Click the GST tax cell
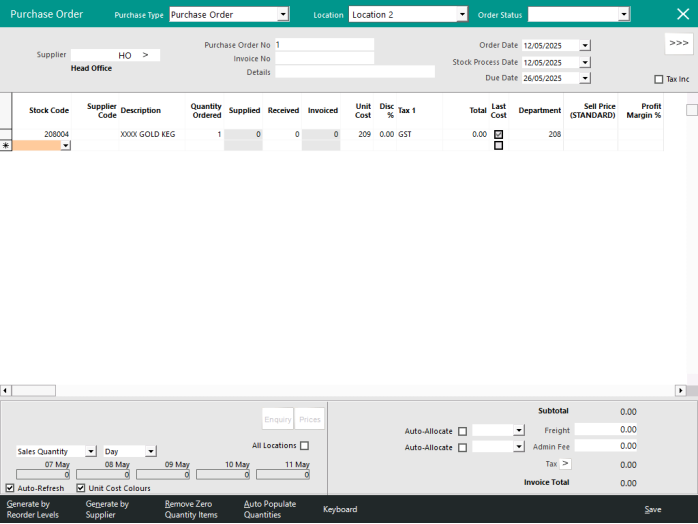Screen dimensions: 698x524 click(x=419, y=134)
